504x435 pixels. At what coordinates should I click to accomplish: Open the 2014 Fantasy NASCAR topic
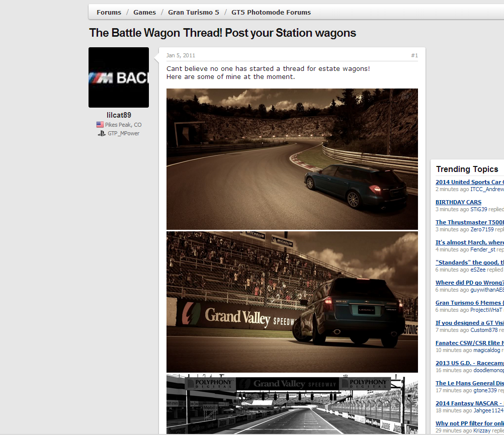470,403
